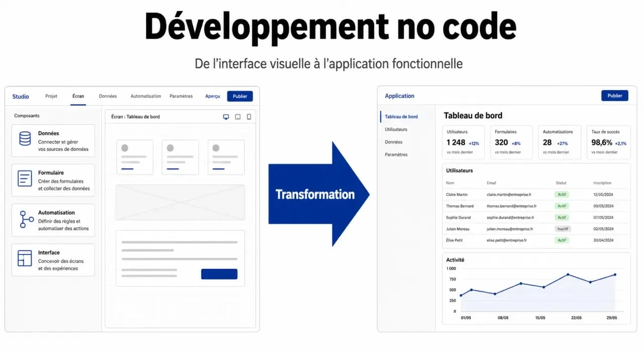644x353 pixels.
Task: Click the Automatisations 28 stat card
Action: pyautogui.click(x=559, y=142)
